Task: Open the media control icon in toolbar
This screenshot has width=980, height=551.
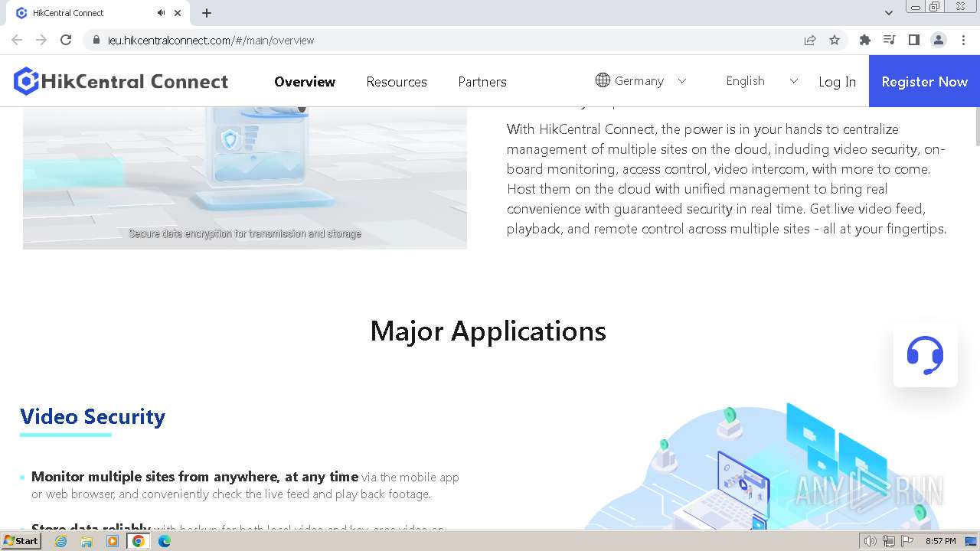Action: pyautogui.click(x=890, y=40)
